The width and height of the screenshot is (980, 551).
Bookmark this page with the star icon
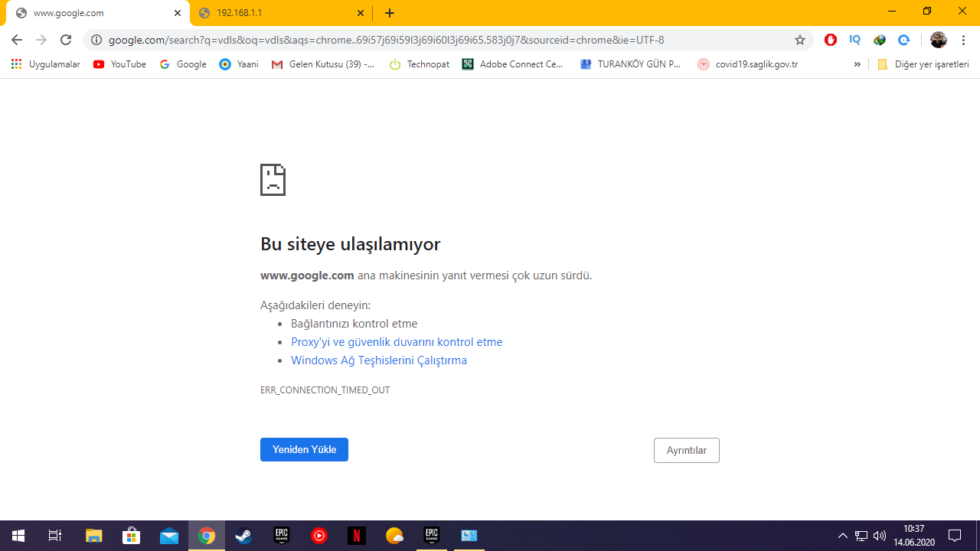(x=800, y=40)
